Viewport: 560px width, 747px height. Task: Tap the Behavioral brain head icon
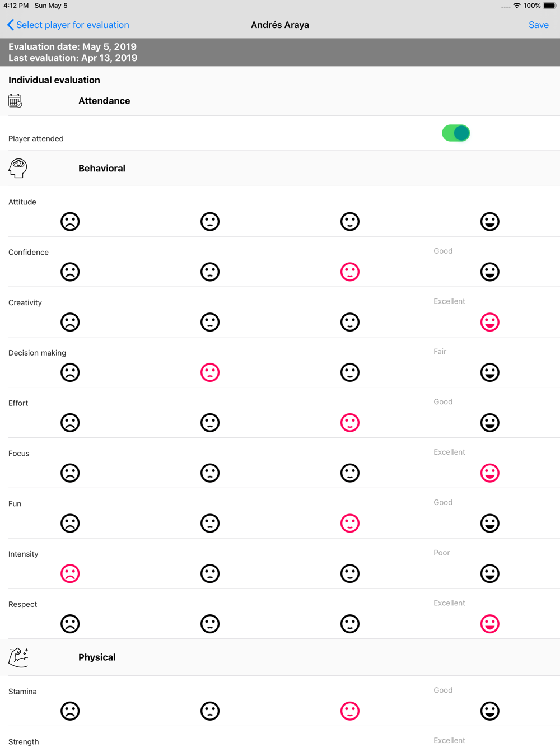point(18,168)
